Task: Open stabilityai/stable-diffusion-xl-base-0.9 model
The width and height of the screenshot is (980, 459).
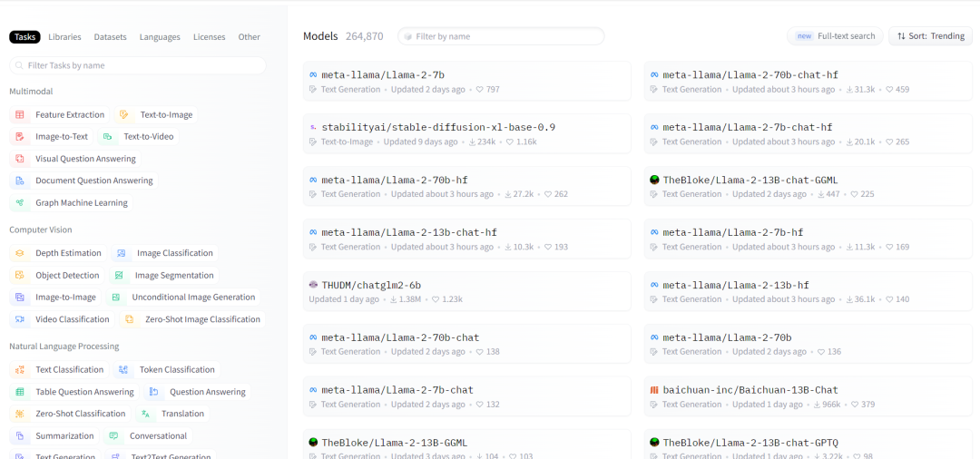Action: [x=467, y=133]
